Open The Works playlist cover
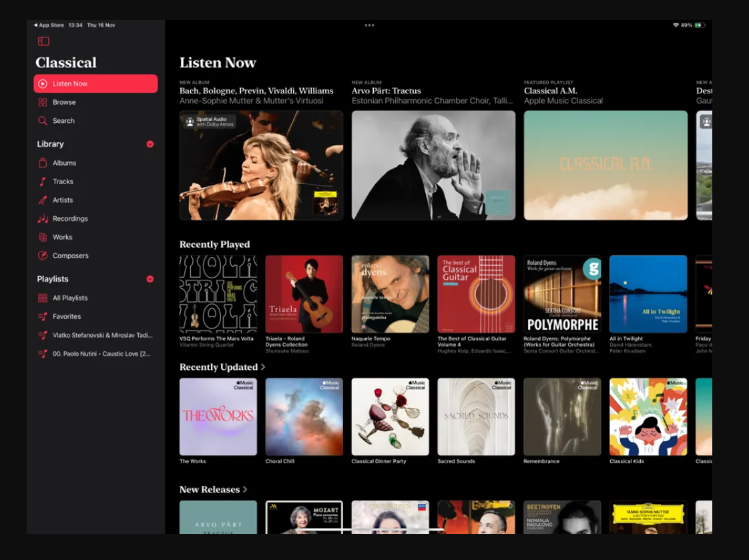Screen dimensions: 749x560 [218, 416]
